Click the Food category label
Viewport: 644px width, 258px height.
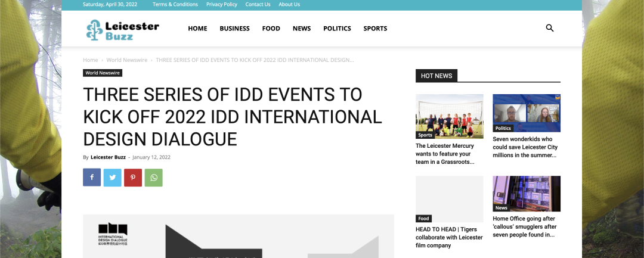pyautogui.click(x=423, y=219)
